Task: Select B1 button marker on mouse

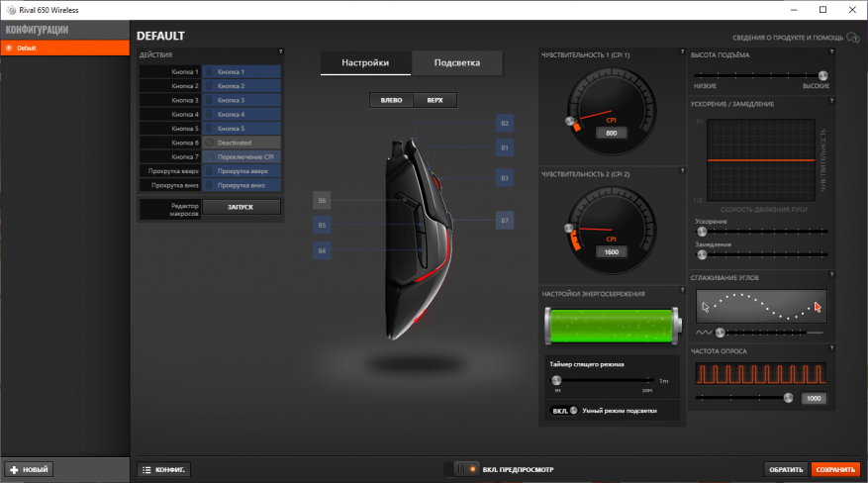Action: (x=505, y=147)
